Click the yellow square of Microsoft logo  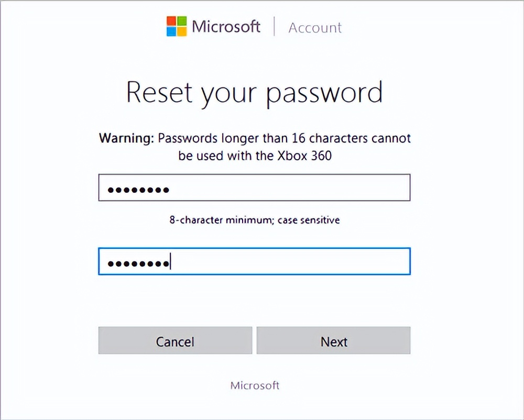tap(182, 31)
